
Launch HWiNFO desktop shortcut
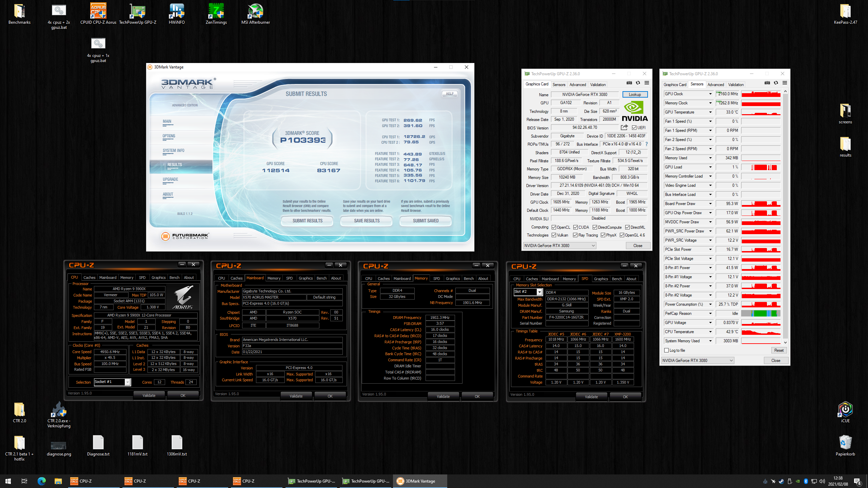tap(177, 14)
